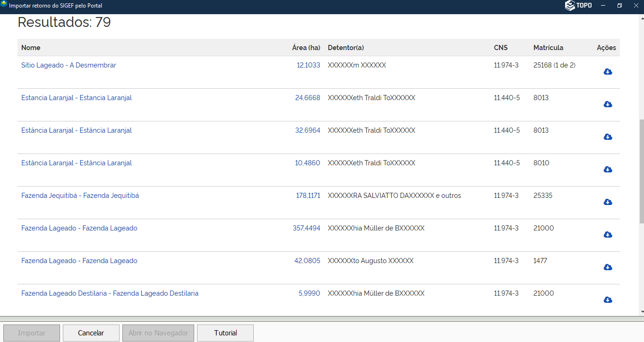Download the Estância Laranjal matrícula 8010 entry
The height and width of the screenshot is (342, 644).
click(608, 170)
